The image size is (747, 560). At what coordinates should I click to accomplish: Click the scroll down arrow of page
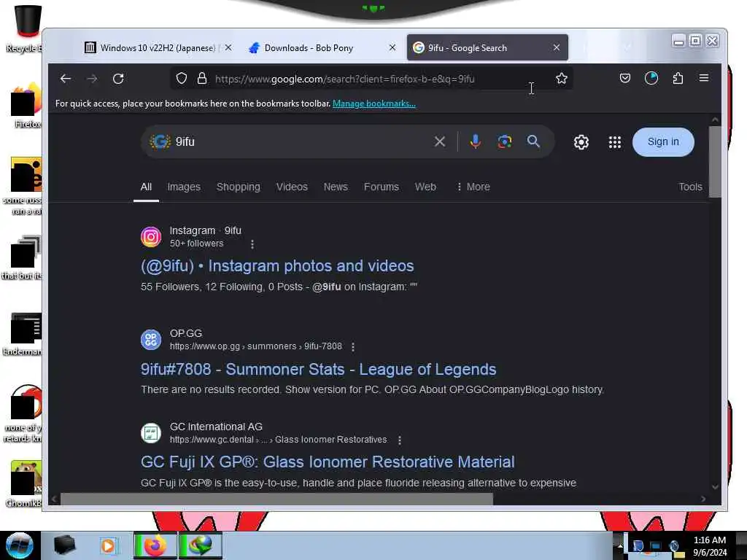pos(715,486)
